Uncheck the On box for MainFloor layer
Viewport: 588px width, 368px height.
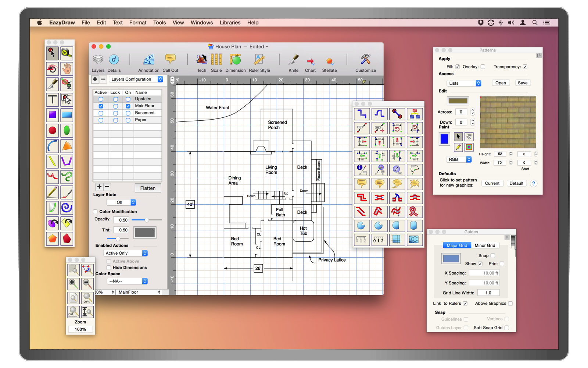point(128,106)
